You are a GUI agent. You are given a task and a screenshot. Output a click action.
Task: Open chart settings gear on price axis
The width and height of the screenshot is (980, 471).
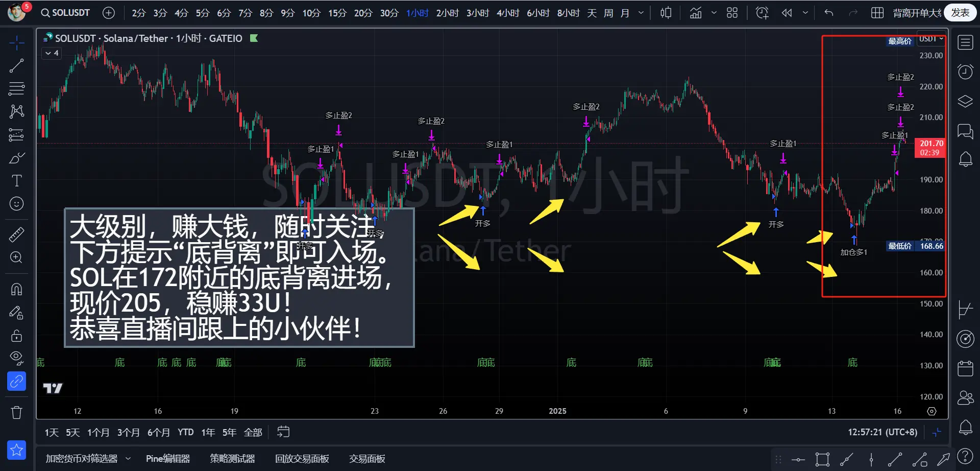(932, 411)
